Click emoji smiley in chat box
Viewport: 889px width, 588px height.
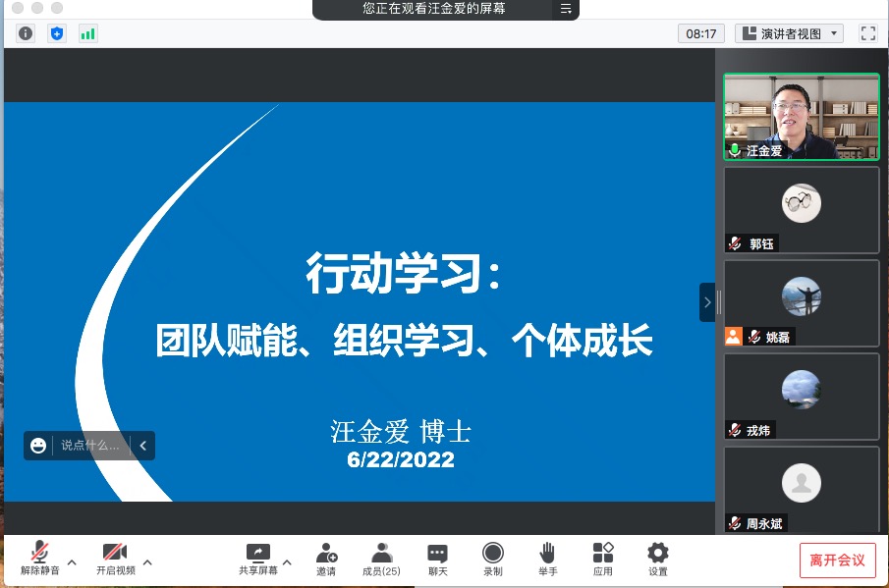pyautogui.click(x=38, y=446)
